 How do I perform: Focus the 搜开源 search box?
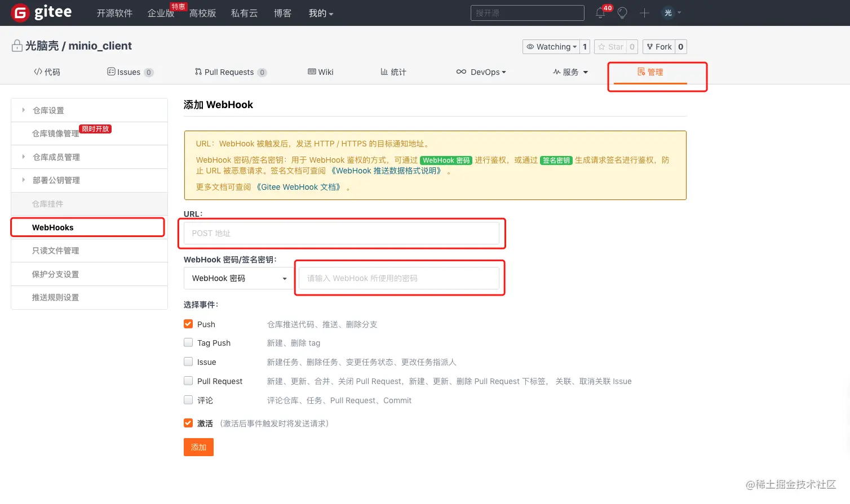[x=528, y=13]
